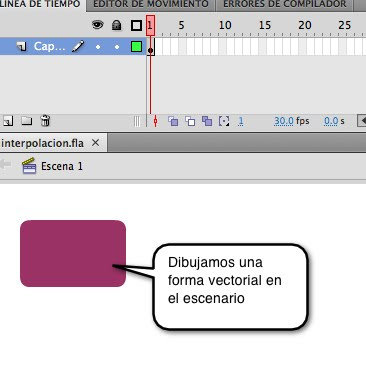The height and width of the screenshot is (372, 366).
Task: Click frame 25 on the timeline ruler
Action: (x=344, y=25)
